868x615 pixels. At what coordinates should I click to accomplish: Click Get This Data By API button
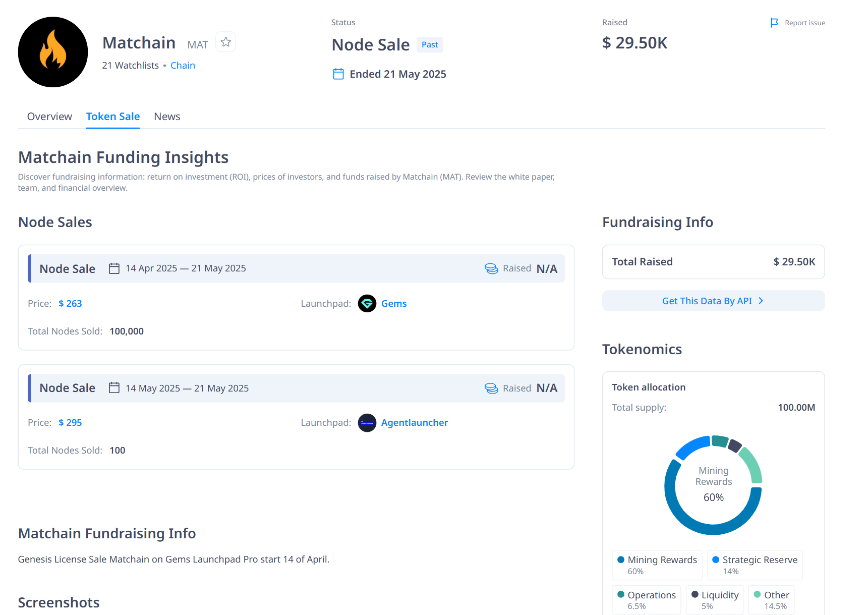pos(713,301)
